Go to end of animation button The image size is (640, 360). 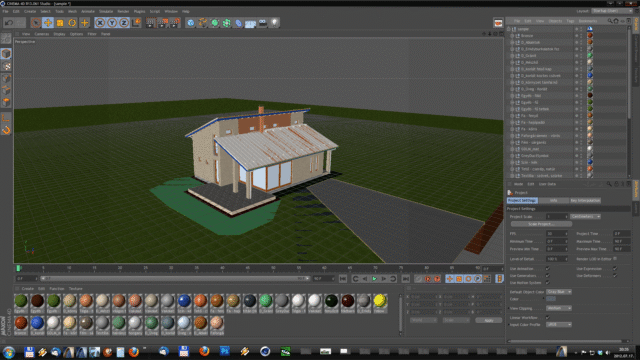[405, 279]
